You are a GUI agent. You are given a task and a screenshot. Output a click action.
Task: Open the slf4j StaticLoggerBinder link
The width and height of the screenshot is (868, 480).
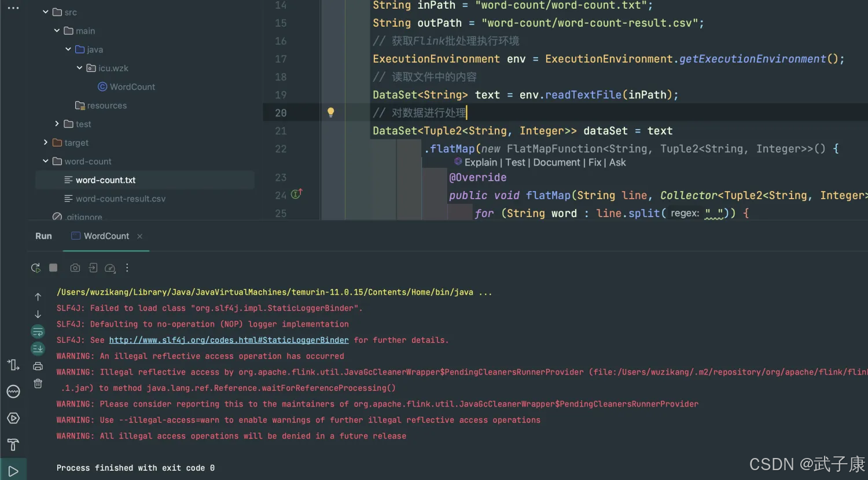[229, 340]
